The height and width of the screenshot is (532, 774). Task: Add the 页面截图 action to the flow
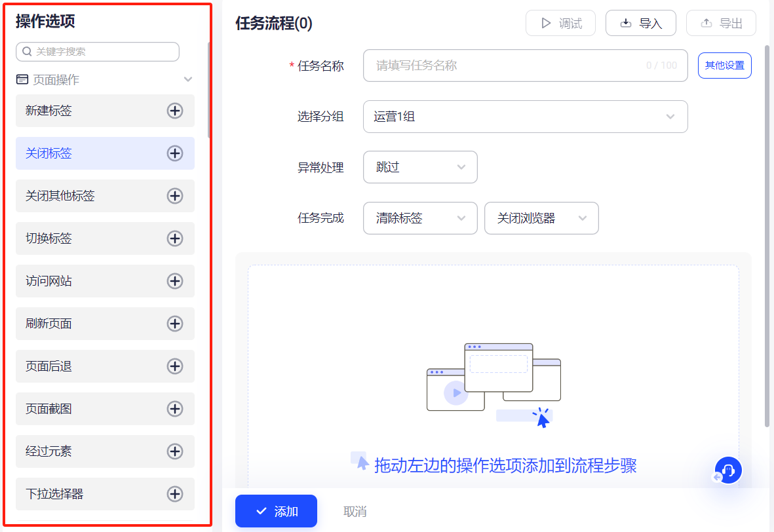click(x=175, y=409)
